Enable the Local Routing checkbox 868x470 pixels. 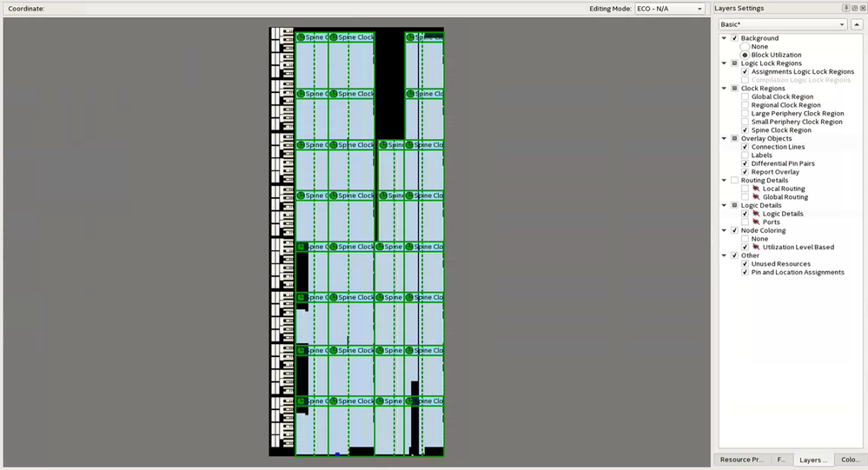point(745,189)
